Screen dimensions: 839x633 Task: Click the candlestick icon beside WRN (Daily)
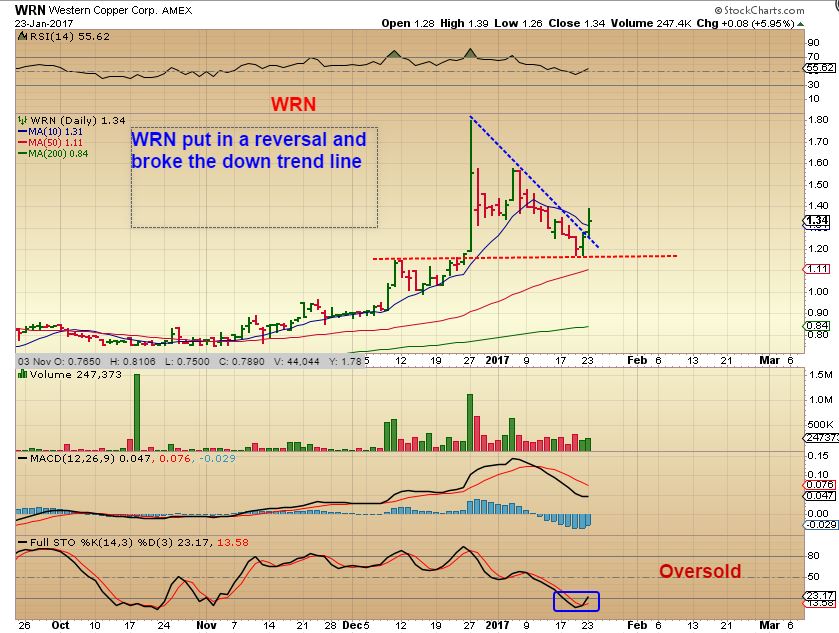[22, 120]
